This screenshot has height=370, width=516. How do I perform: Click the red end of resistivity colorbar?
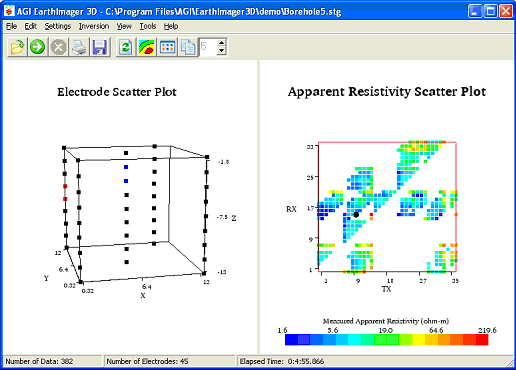(482, 340)
